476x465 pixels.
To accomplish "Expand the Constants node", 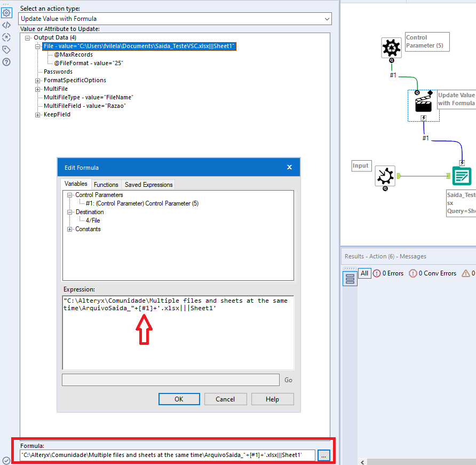I will pyautogui.click(x=69, y=230).
